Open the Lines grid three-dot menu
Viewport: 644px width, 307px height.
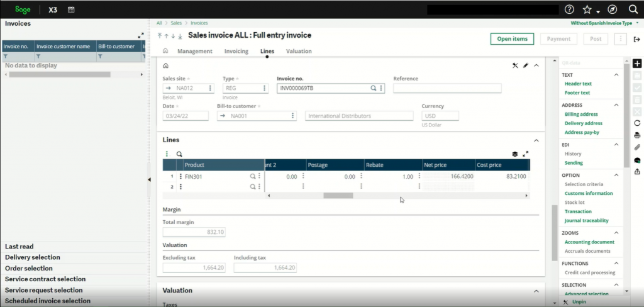[167, 154]
